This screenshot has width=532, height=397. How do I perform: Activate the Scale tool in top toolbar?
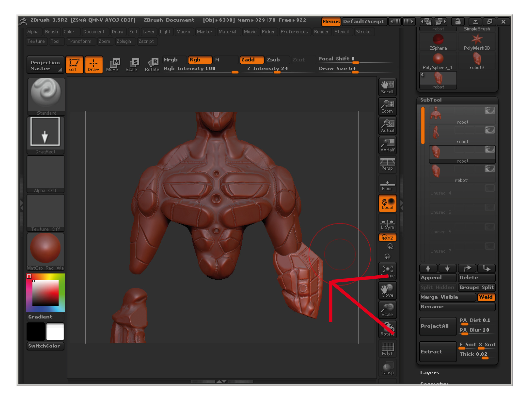pyautogui.click(x=132, y=65)
